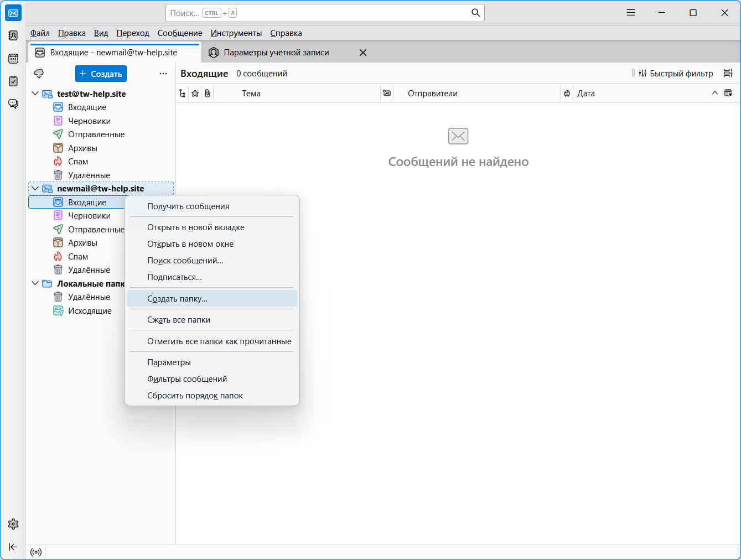Sort by starred column icon
Image resolution: width=741 pixels, height=560 pixels.
tap(195, 94)
